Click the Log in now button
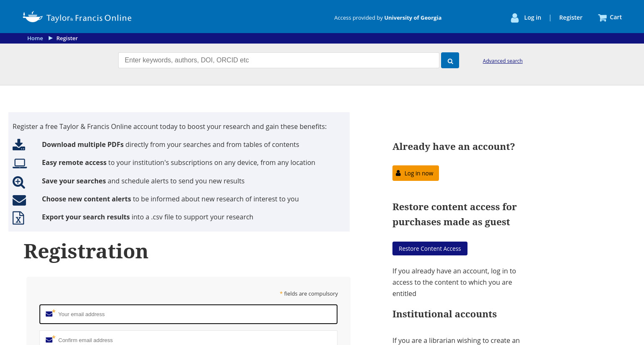Screen dimensions: 644x345 [x=415, y=173]
